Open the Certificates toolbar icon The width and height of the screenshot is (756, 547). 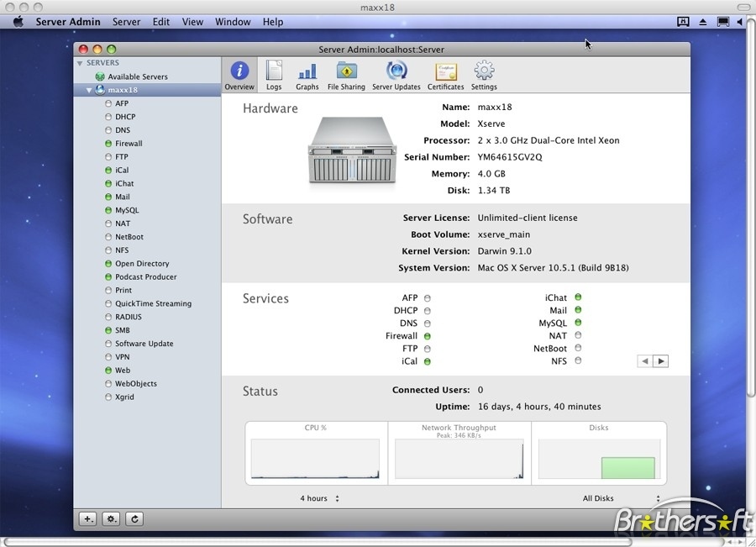[x=445, y=76]
